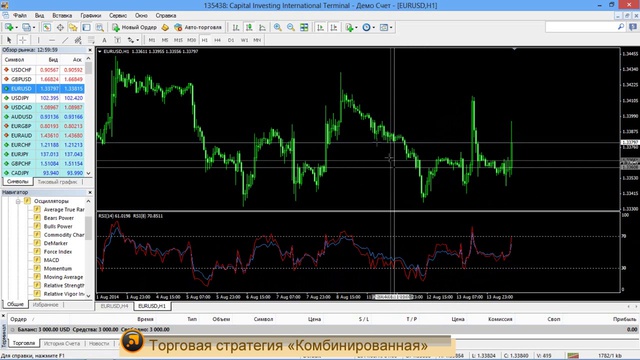Screen dimensions: 640x360
Task: Switch to MN timeframe
Action: point(257,40)
